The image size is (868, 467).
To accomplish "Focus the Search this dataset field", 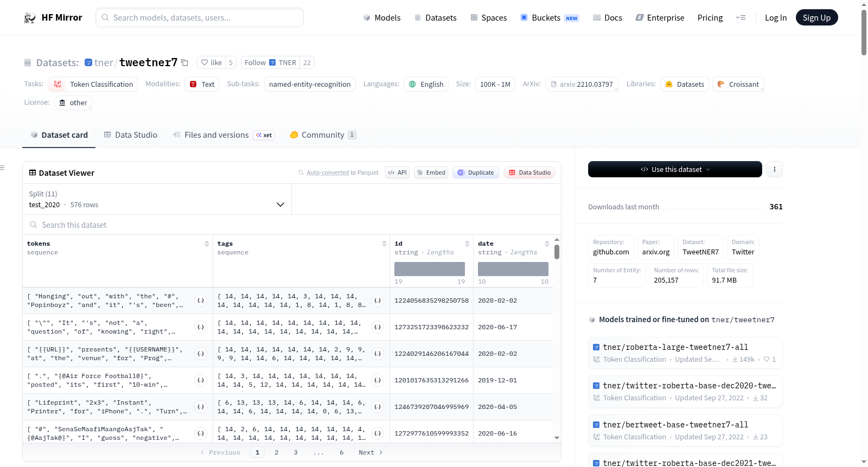I will pyautogui.click(x=292, y=225).
